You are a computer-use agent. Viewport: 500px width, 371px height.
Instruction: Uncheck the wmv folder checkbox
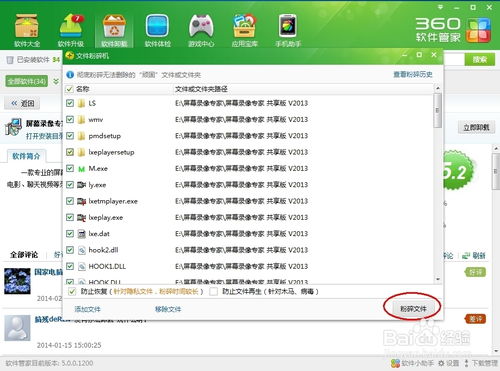tap(70, 119)
